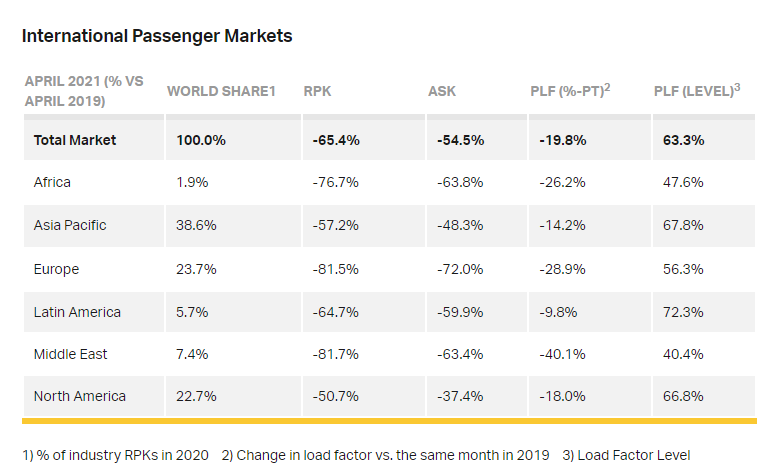
Task: Select North America ASK value -37.4%
Action: 461,397
